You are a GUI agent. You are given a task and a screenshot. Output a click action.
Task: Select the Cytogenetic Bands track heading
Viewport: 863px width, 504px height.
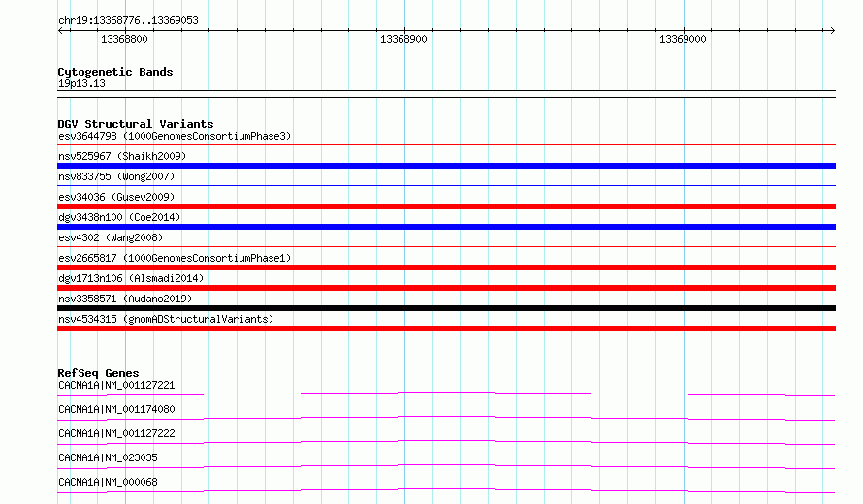pyautogui.click(x=115, y=72)
